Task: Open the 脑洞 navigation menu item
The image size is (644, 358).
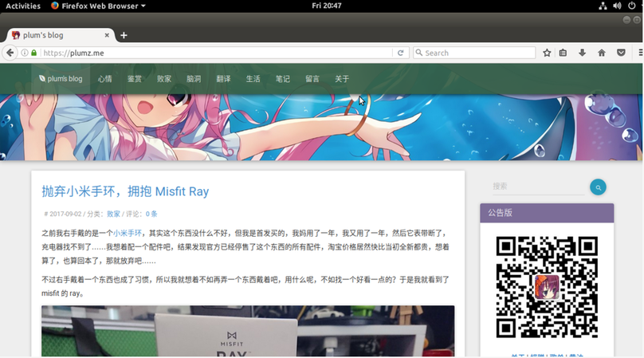Action: tap(194, 79)
